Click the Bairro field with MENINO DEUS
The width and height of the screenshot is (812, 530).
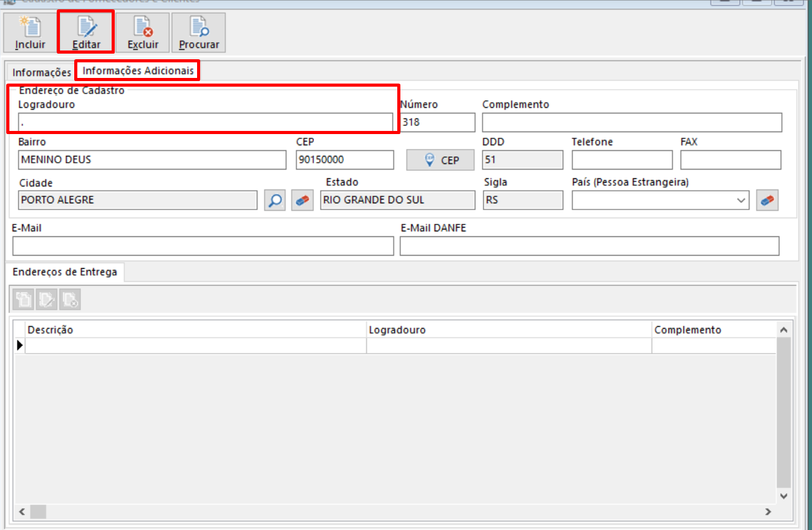tap(152, 160)
